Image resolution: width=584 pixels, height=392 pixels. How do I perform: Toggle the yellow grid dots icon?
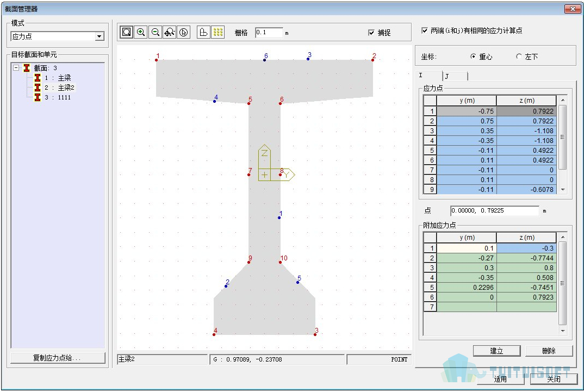pyautogui.click(x=218, y=33)
